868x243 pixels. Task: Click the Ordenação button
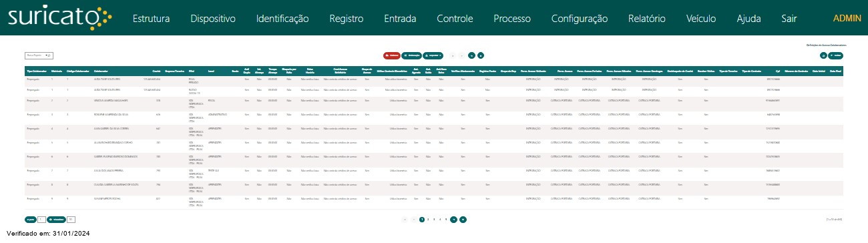411,55
